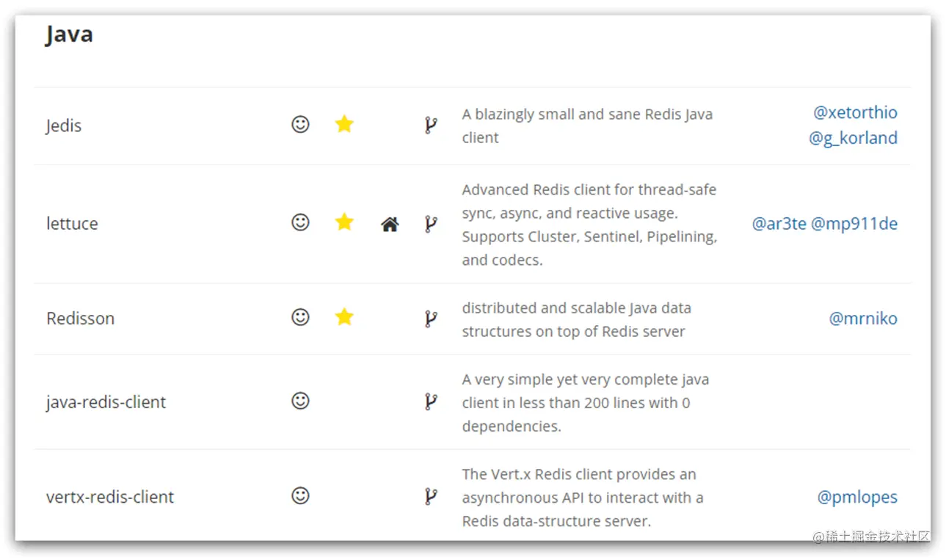Open the @pmlopes author link
This screenshot has width=946, height=560.
point(857,497)
